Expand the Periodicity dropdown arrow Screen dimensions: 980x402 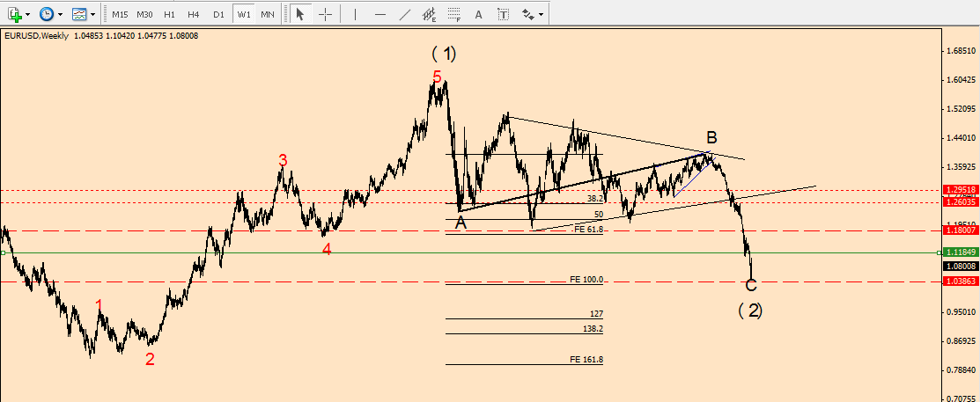point(60,14)
